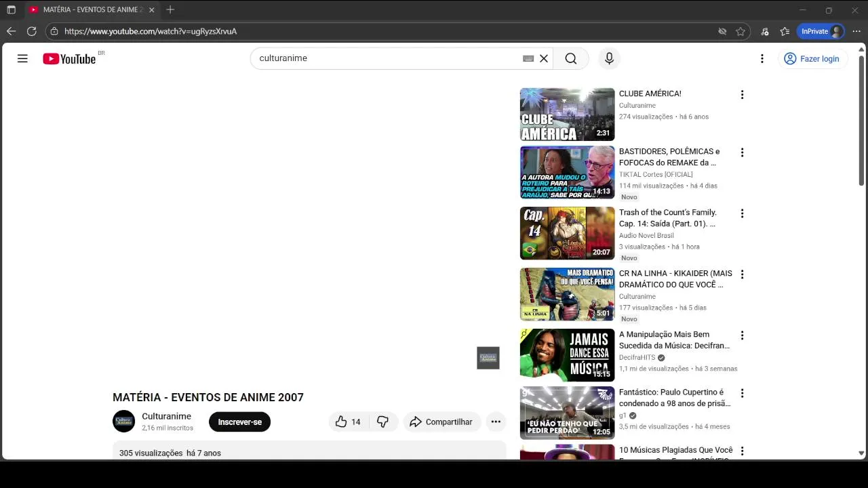Click the culturanime search field
The height and width of the screenshot is (488, 868).
(x=387, y=59)
